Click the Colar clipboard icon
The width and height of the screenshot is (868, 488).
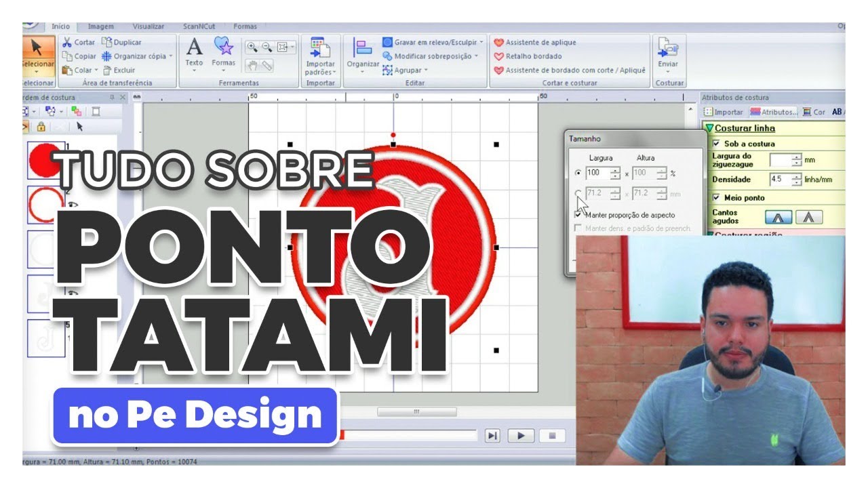67,70
